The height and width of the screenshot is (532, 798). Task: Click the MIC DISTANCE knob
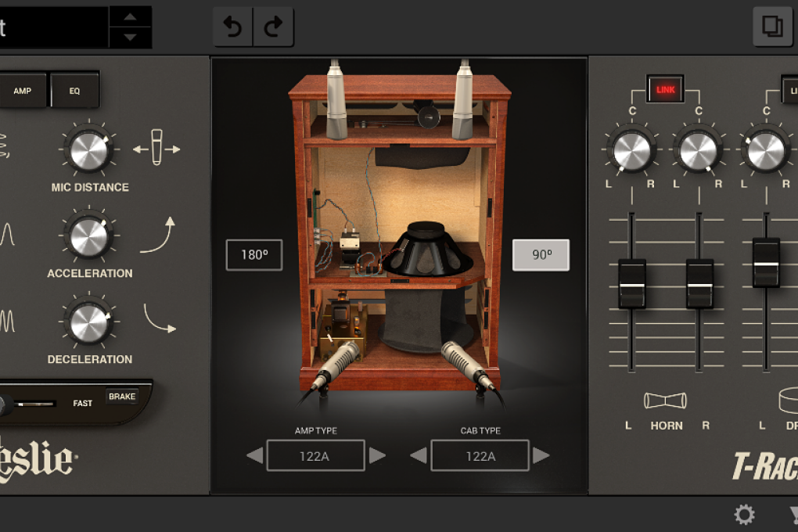89,151
